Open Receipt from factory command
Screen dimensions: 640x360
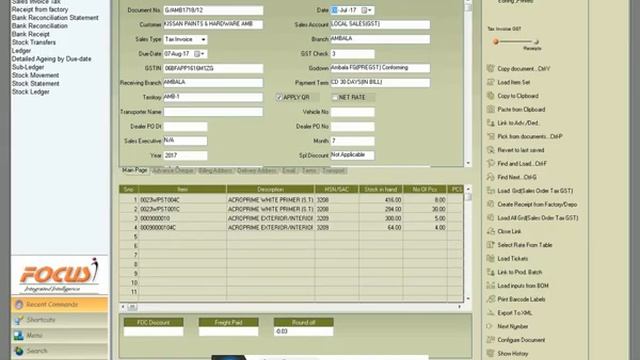[x=40, y=9]
